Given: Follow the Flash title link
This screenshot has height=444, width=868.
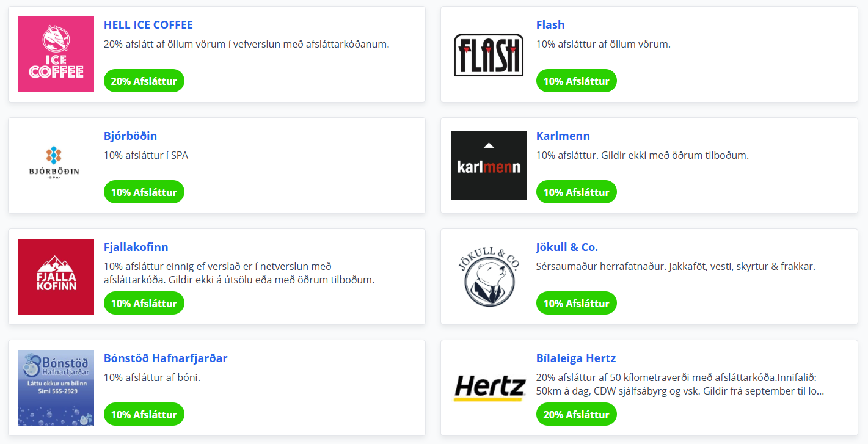Looking at the screenshot, I should tap(550, 25).
